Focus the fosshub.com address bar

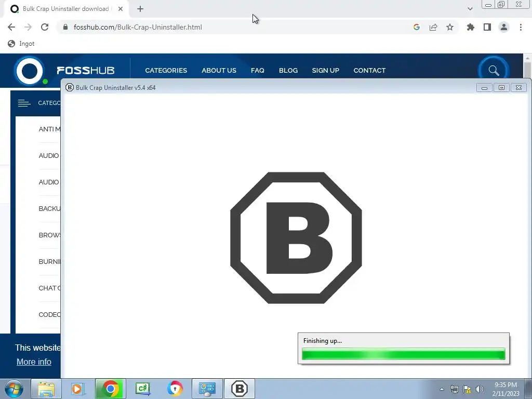tap(234, 27)
